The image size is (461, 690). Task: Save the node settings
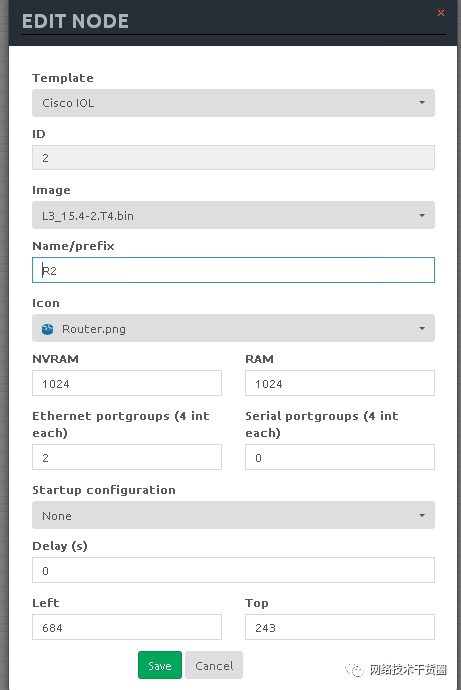point(160,665)
